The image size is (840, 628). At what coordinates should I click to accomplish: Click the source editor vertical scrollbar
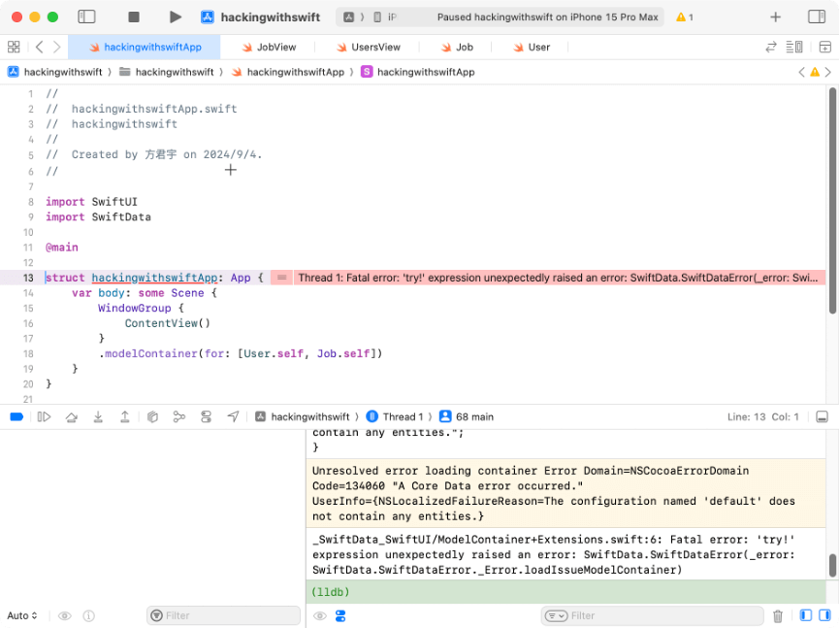pyautogui.click(x=832, y=201)
